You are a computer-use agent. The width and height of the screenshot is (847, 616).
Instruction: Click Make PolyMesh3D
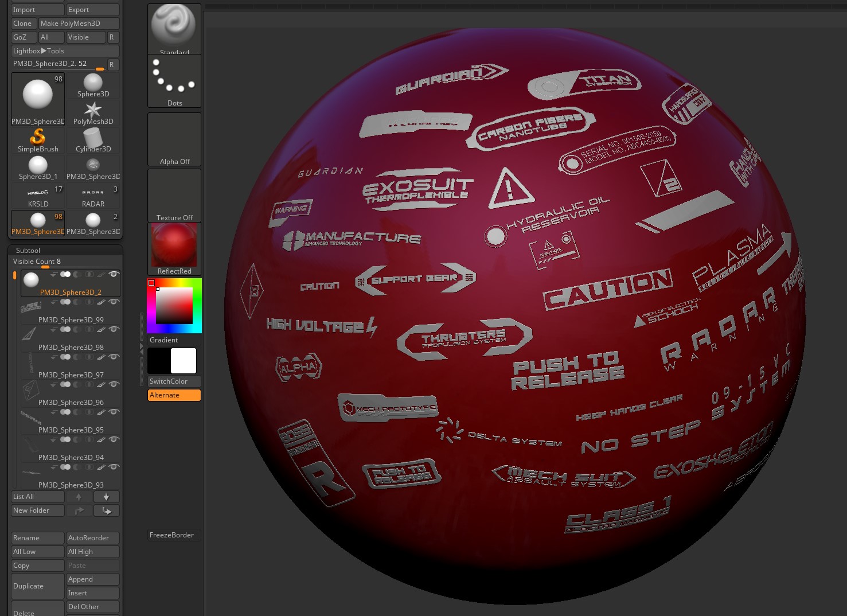click(x=79, y=24)
